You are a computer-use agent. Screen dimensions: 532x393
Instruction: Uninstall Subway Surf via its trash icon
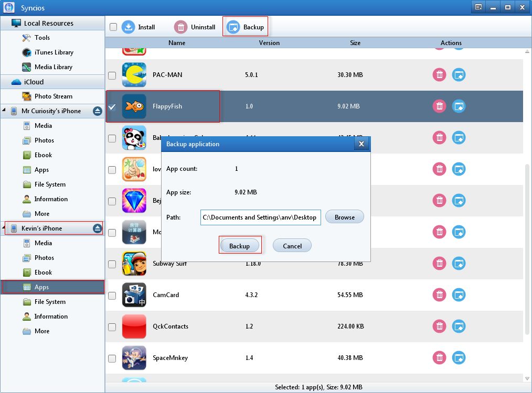pos(439,263)
